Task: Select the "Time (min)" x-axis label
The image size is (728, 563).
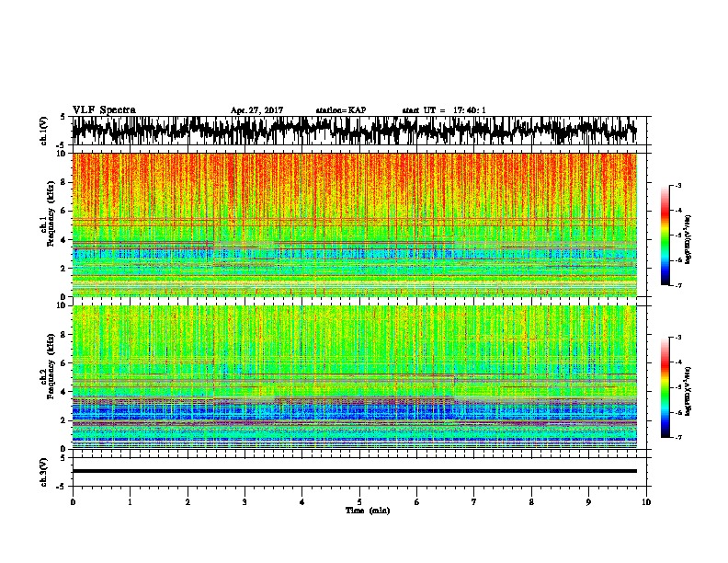Action: 368,511
